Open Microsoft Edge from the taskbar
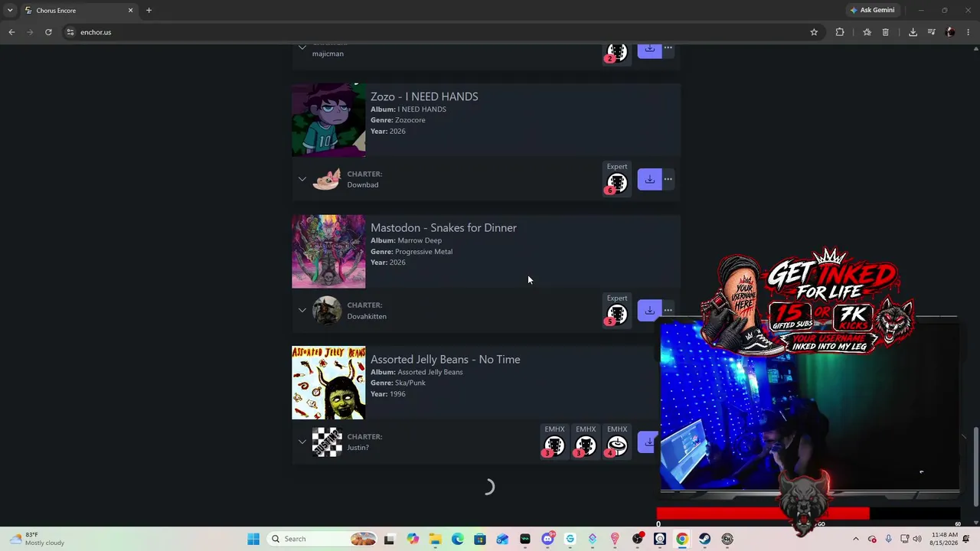The width and height of the screenshot is (980, 551). 457,539
